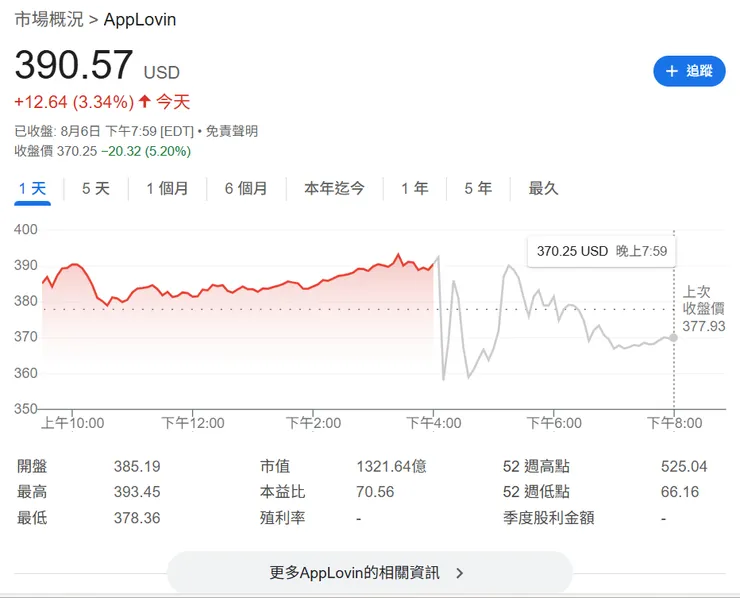Screen dimensions: 740x598
Task: Click the plus icon in 追蹤 button
Action: pyautogui.click(x=672, y=71)
